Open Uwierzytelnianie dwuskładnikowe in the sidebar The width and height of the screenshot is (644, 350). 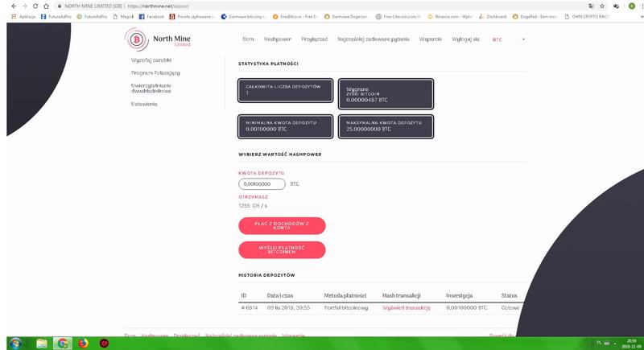click(151, 89)
